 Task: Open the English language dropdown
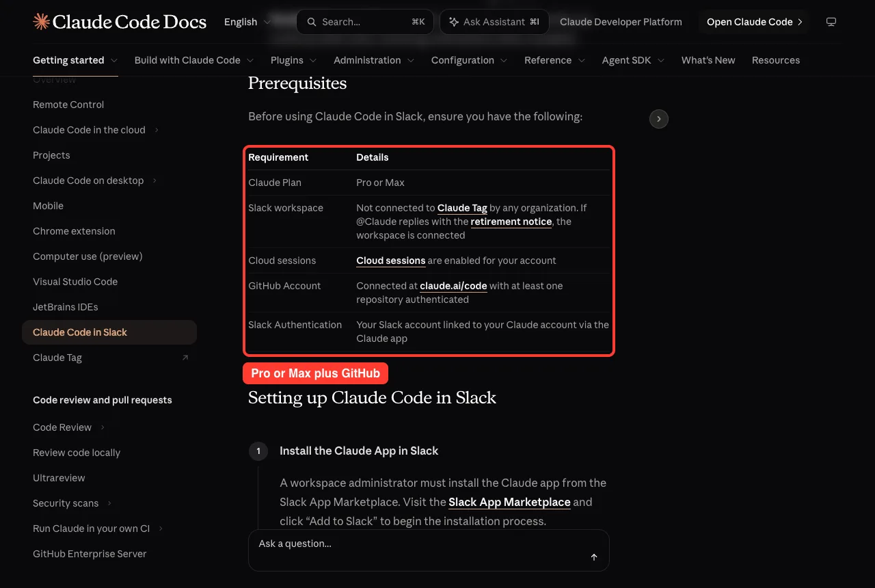[x=247, y=22]
